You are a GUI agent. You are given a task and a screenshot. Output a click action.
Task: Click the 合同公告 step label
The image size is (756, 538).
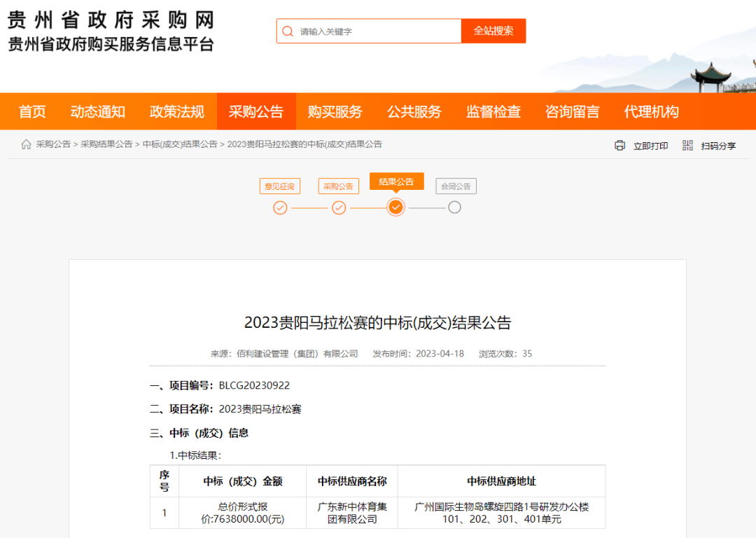[x=456, y=186]
